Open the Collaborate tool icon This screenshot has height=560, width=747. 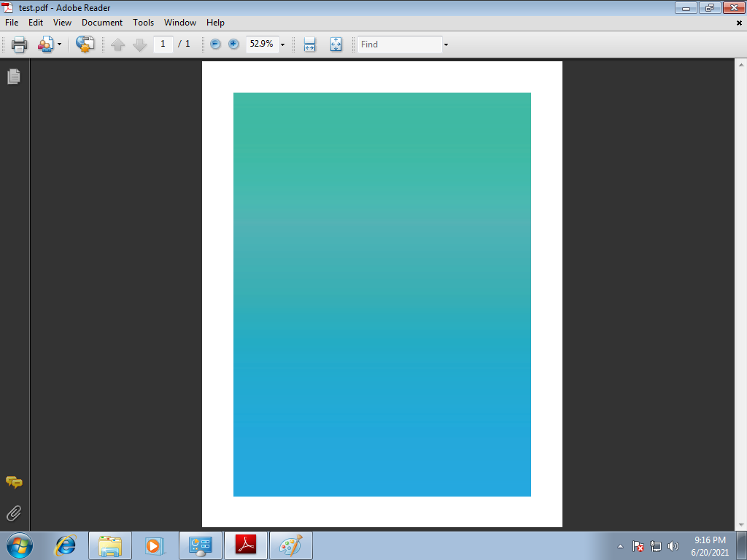pos(45,44)
